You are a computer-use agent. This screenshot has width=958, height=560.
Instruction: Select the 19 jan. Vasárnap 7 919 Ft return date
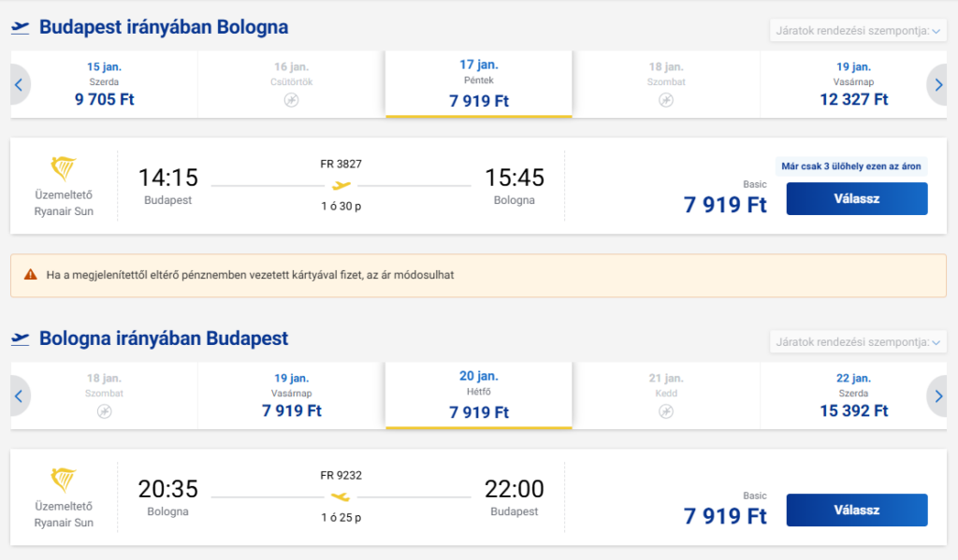292,395
